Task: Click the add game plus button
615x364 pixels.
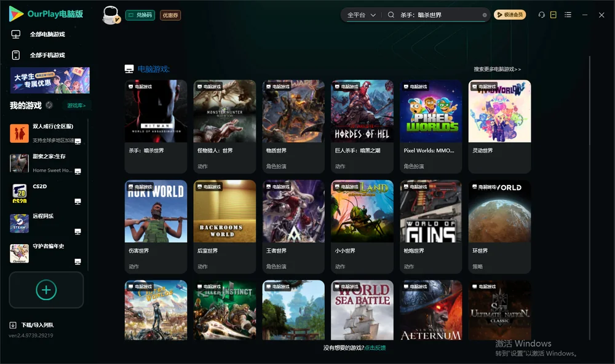Action: coord(46,290)
